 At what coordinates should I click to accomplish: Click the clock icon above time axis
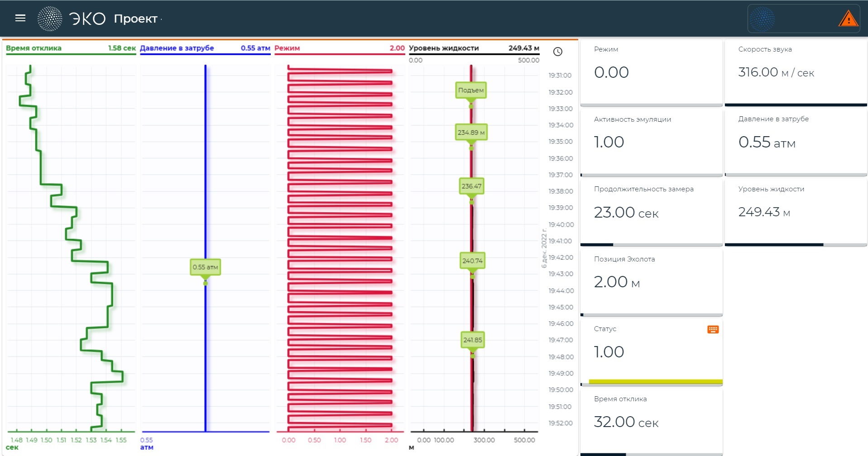tap(558, 52)
